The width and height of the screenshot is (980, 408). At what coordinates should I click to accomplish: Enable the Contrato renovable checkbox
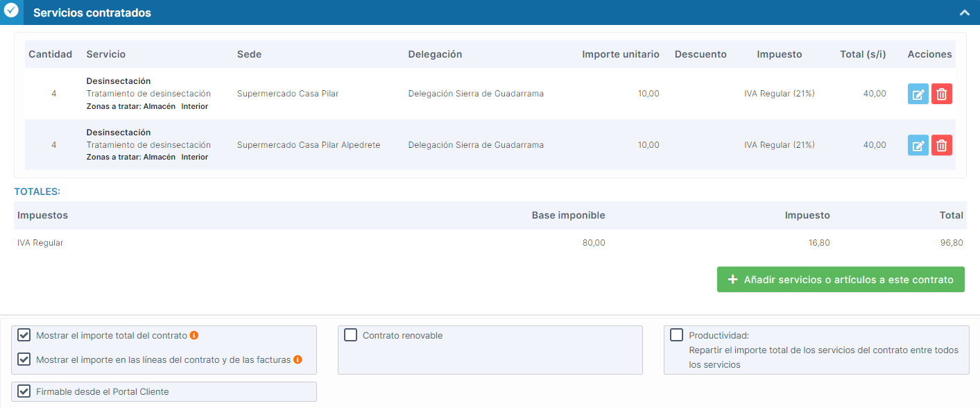click(x=350, y=335)
